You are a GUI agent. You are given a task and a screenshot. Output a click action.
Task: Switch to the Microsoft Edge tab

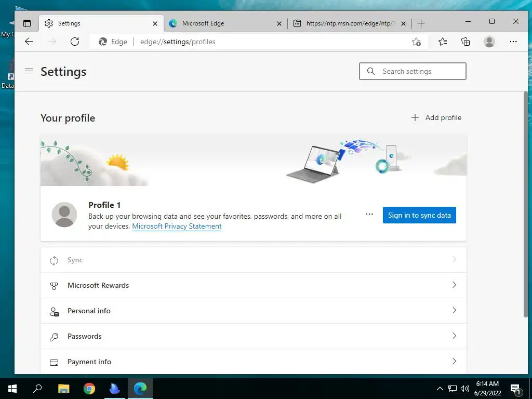225,23
